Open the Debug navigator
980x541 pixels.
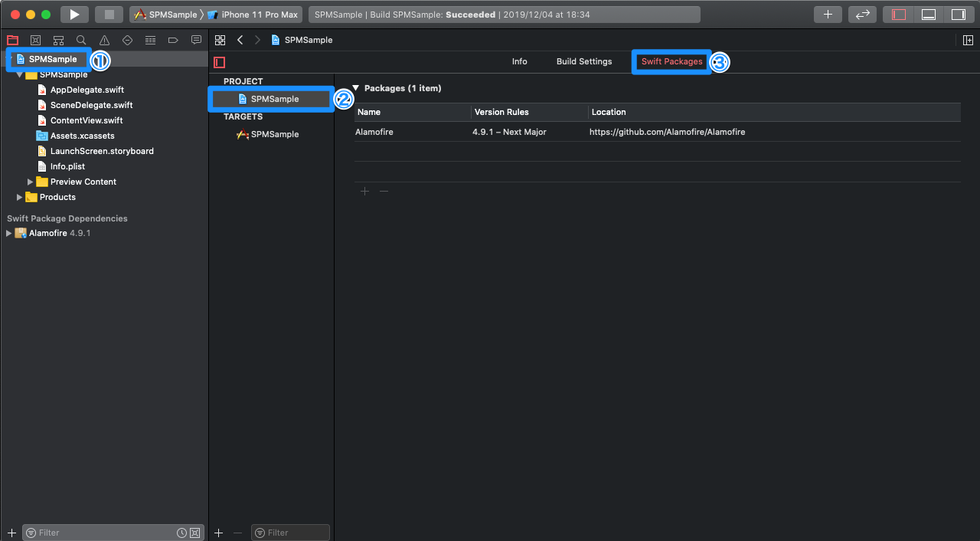150,40
